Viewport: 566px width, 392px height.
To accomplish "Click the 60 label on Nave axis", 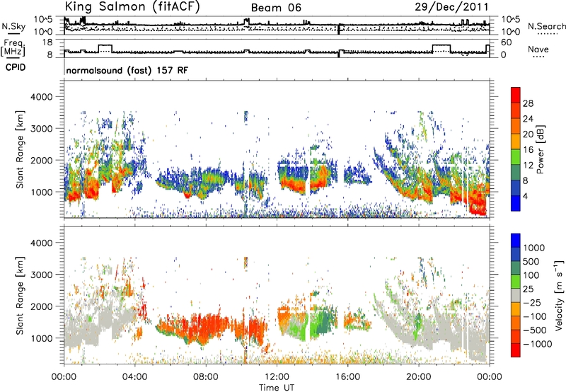I will click(x=507, y=42).
